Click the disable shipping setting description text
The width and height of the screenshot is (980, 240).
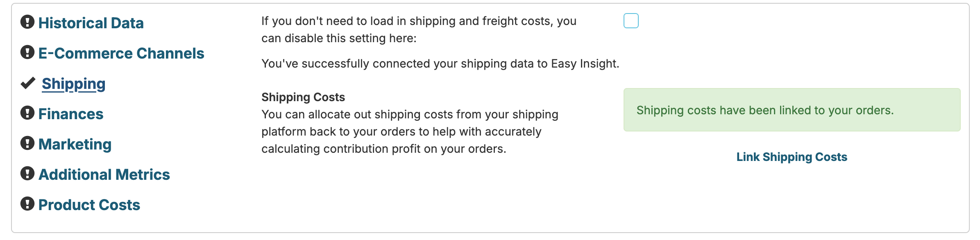tap(419, 29)
